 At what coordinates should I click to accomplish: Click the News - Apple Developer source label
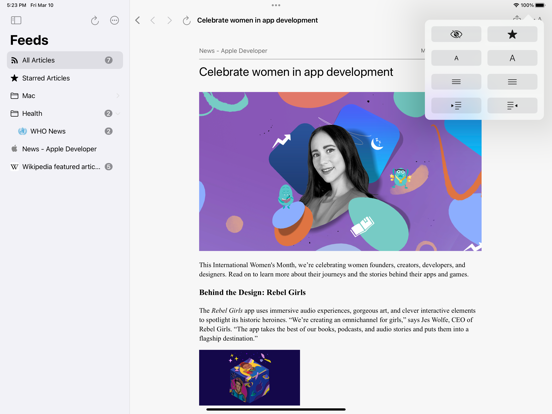coord(233,51)
